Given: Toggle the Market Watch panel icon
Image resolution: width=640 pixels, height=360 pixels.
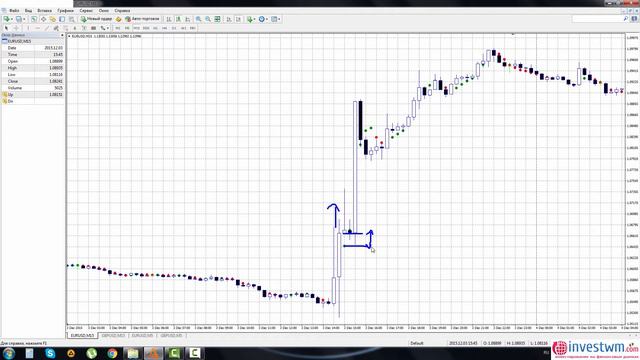Looking at the screenshot, I should 34,19.
